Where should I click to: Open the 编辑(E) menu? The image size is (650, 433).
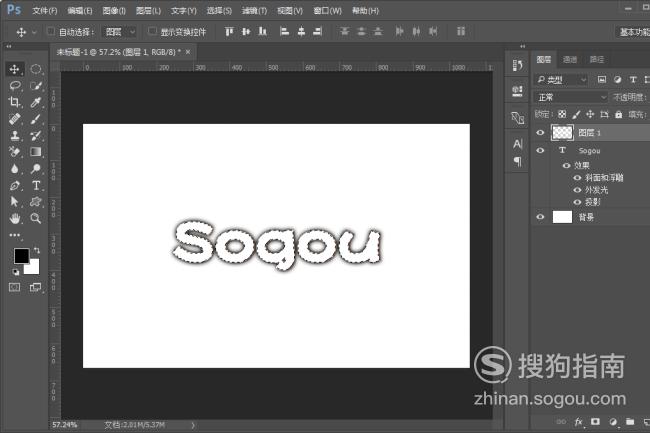click(80, 11)
